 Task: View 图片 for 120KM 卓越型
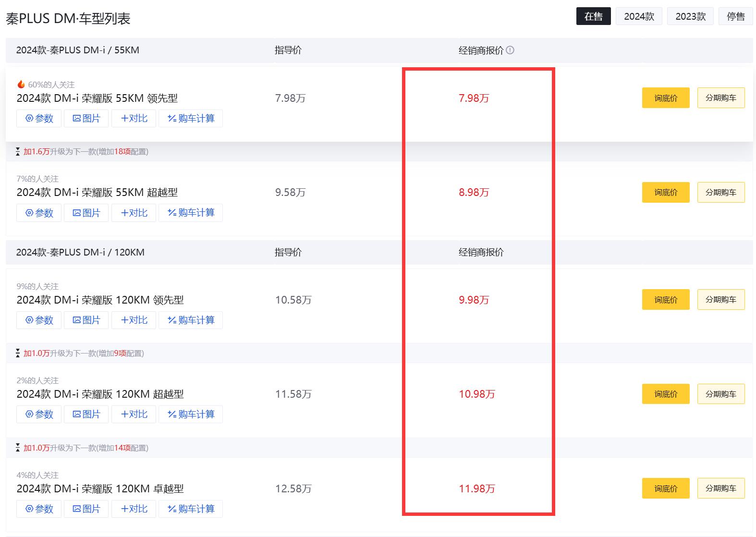pos(86,509)
